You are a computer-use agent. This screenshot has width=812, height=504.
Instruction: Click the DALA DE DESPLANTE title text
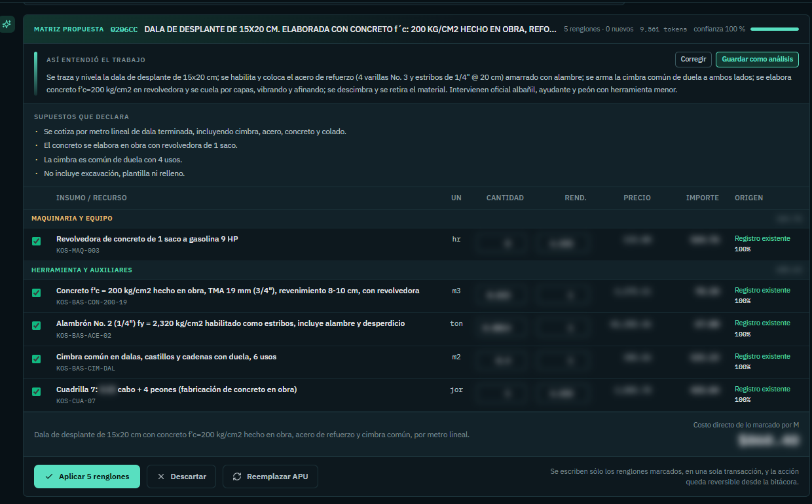(351, 29)
